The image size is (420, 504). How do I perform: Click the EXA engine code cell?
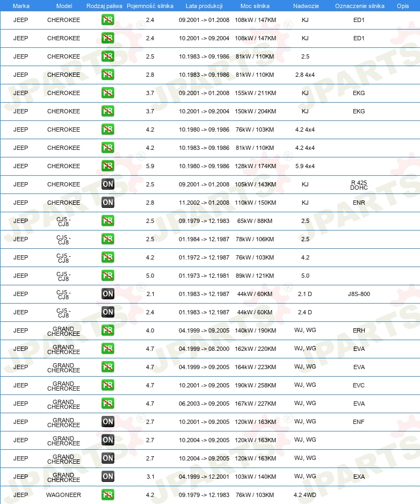point(359,477)
